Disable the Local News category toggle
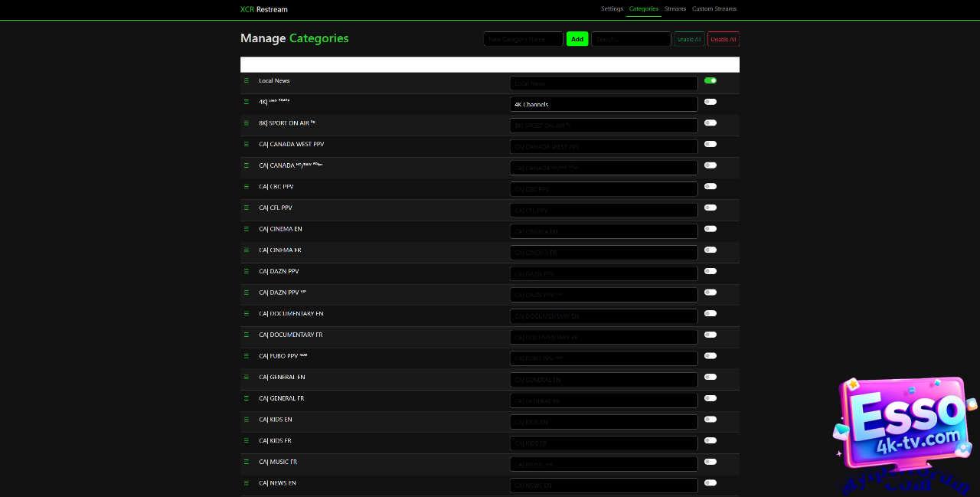 click(710, 80)
